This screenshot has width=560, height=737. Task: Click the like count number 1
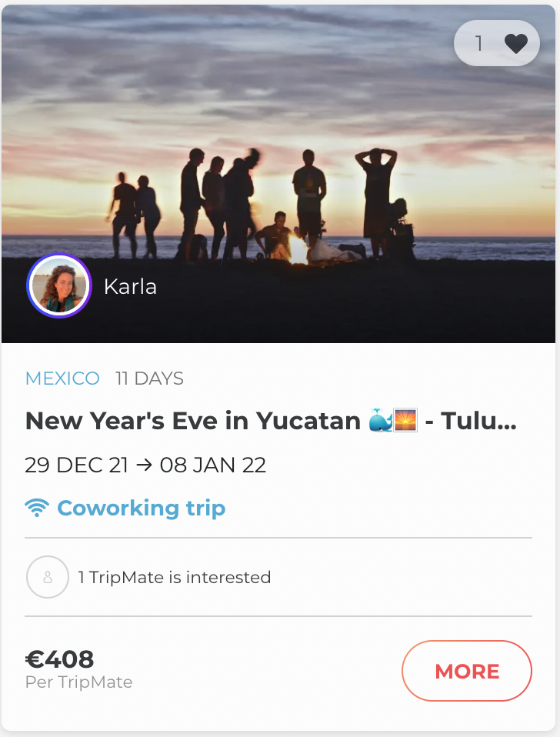tap(478, 44)
